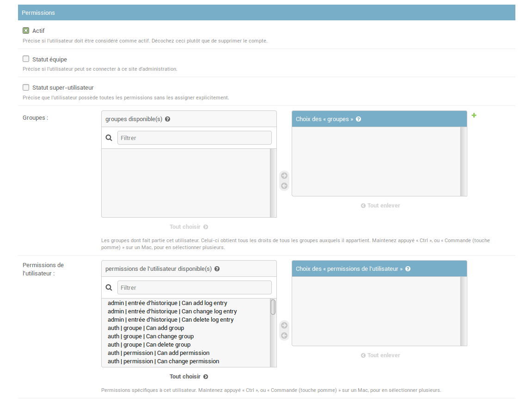Enable the Statut équipe checkbox
The height and width of the screenshot is (403, 532).
click(x=26, y=59)
